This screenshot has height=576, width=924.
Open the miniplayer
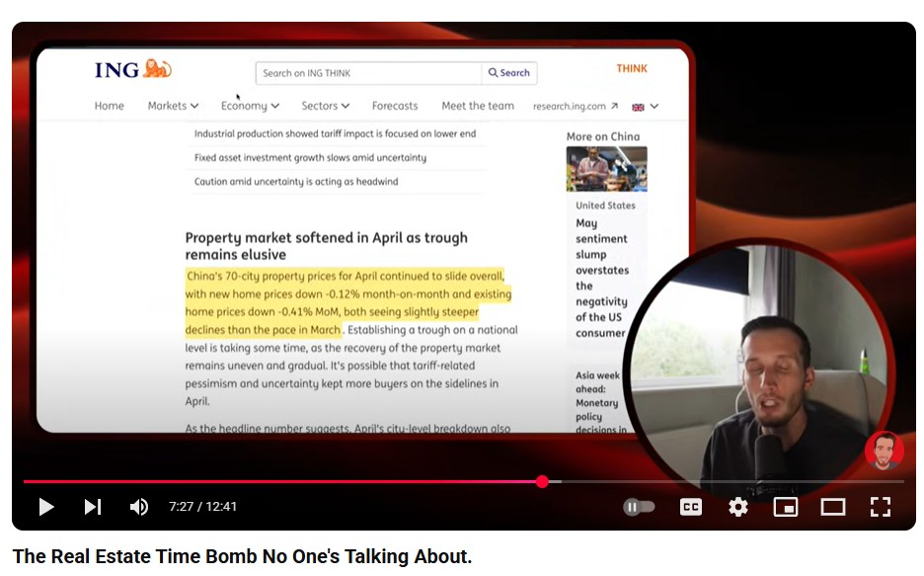pos(786,507)
